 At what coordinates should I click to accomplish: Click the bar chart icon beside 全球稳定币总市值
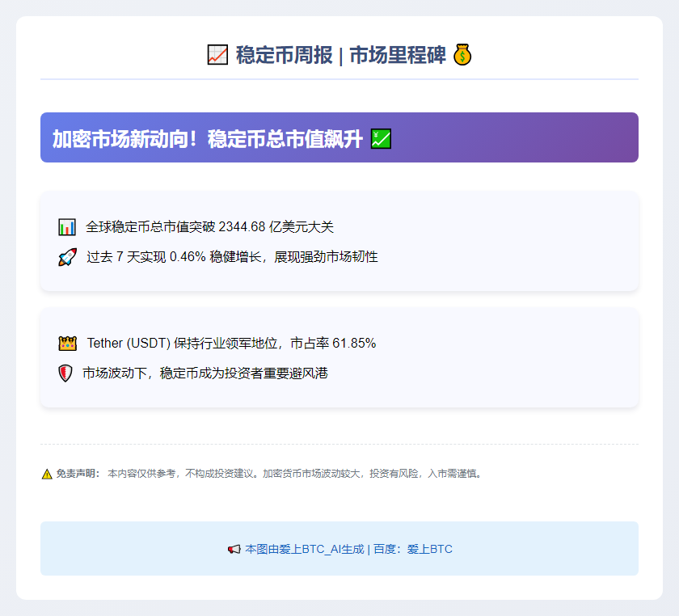67,227
